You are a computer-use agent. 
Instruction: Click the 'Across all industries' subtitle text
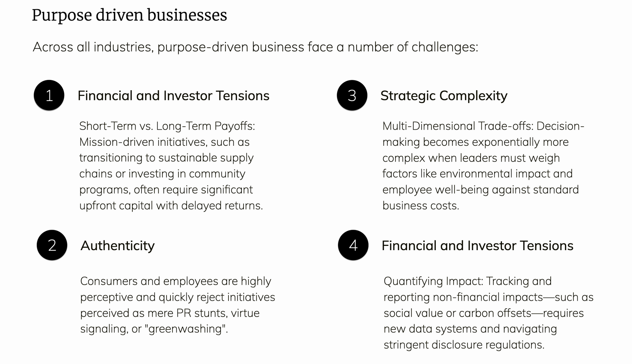coord(255,47)
